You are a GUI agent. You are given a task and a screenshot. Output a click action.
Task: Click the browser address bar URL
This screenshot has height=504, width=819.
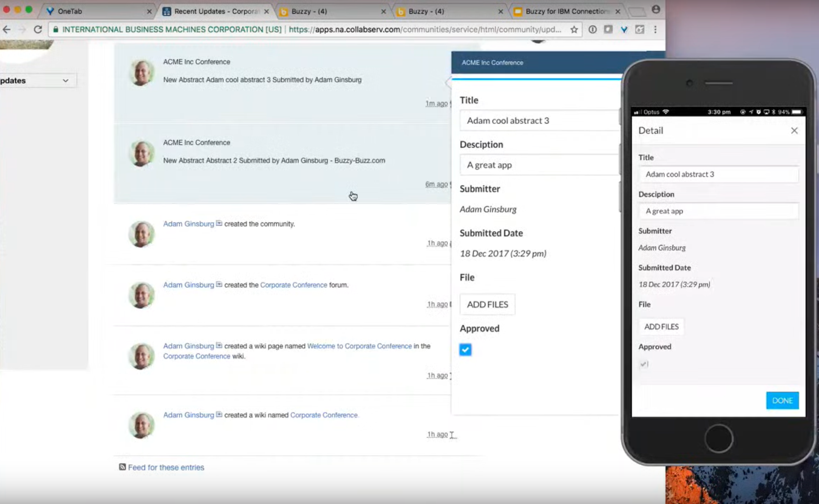425,29
